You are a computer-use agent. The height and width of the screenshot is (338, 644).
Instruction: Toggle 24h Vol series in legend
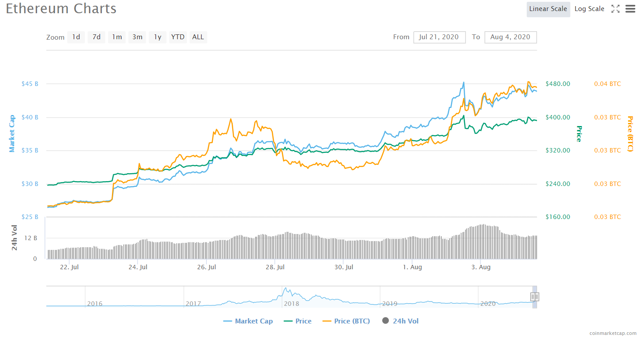click(400, 321)
